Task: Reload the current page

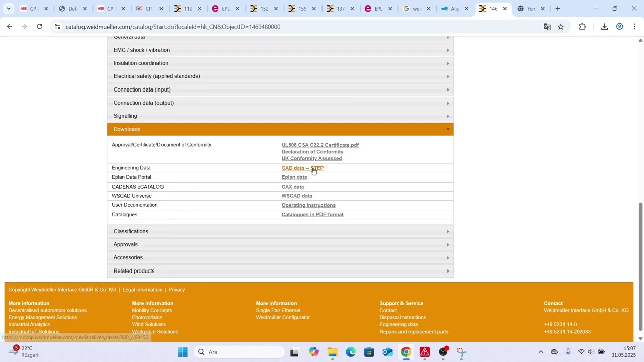Action: [x=39, y=27]
